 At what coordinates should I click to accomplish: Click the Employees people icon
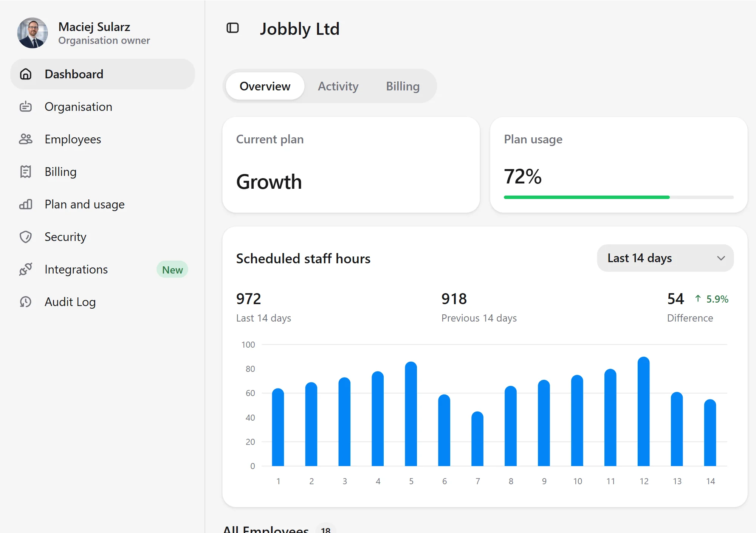tap(26, 139)
